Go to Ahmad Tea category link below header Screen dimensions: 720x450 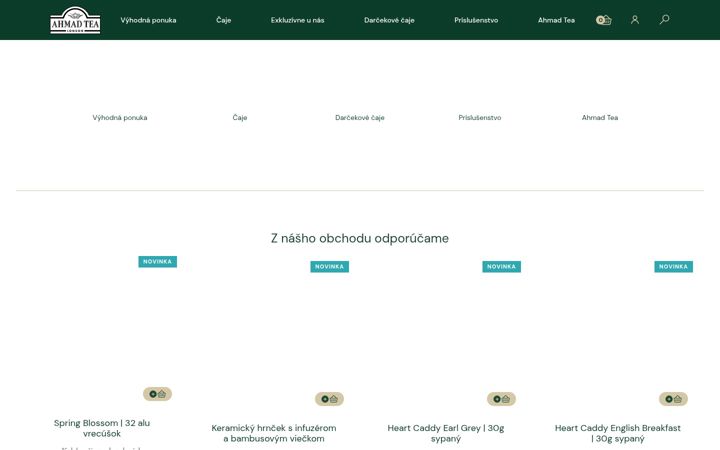[x=600, y=118]
